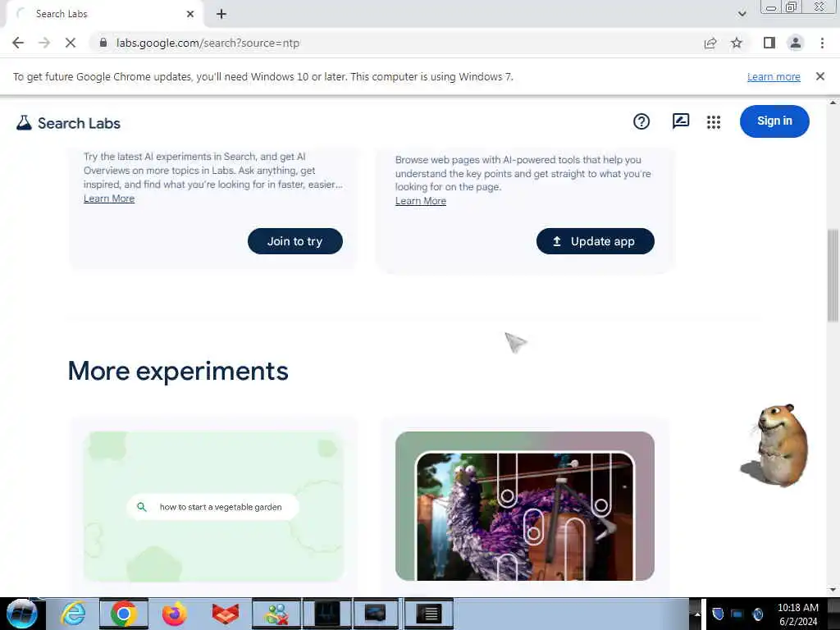Click the Join to try button

[295, 241]
